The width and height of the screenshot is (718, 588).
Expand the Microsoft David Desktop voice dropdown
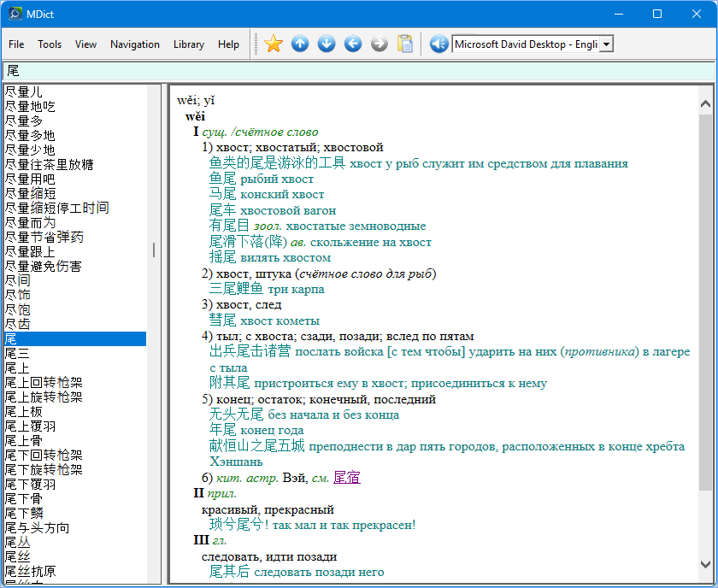coord(606,44)
